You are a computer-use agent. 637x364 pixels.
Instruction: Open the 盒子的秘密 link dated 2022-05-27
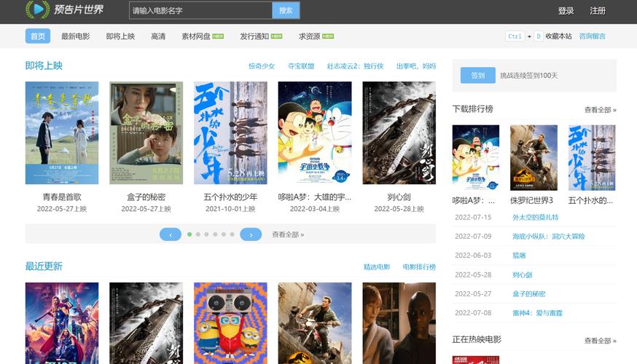[528, 294]
